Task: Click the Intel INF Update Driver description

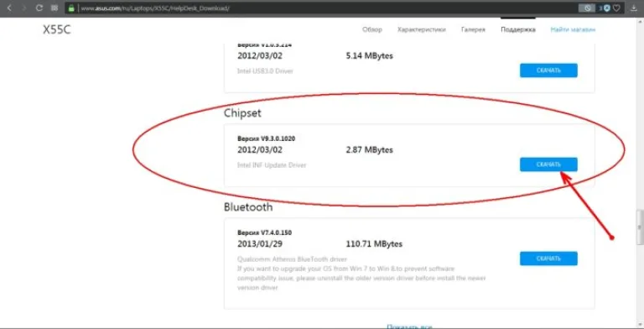Action: point(272,165)
